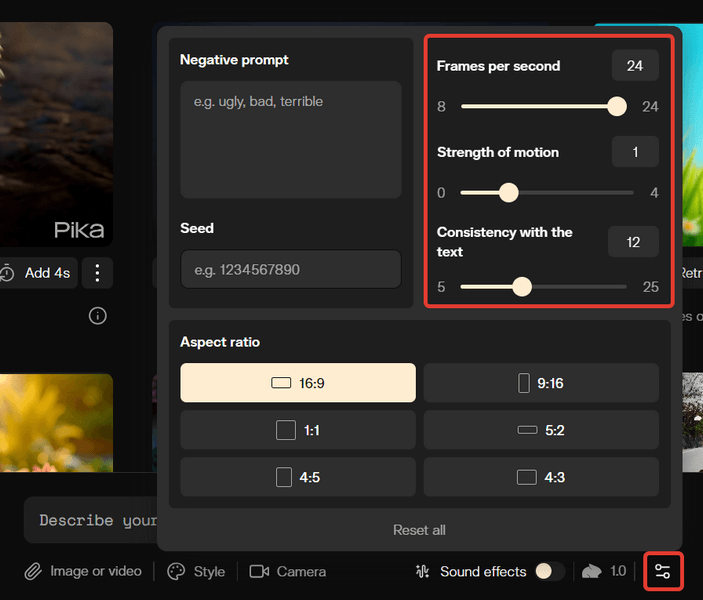
Task: Click the Pika 1.0 rabbit model icon
Action: (591, 571)
